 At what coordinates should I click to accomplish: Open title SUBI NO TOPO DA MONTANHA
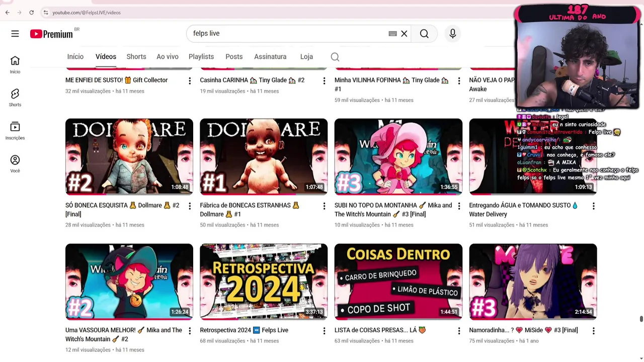pos(393,210)
